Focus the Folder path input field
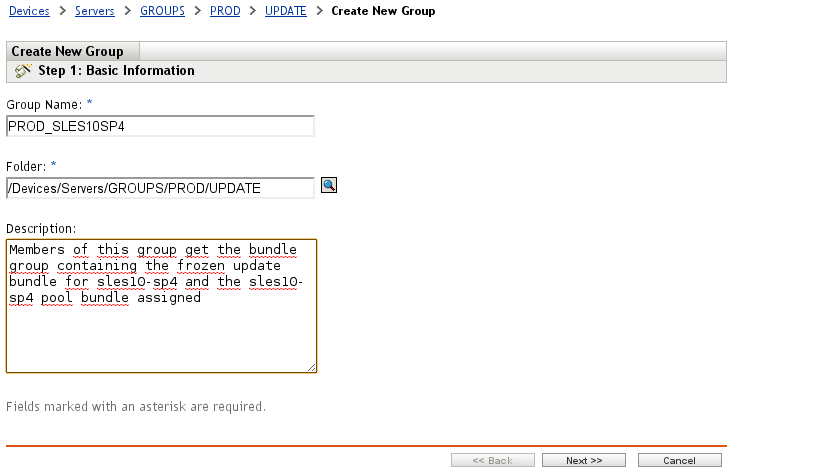This screenshot has height=475, width=816. tap(160, 188)
